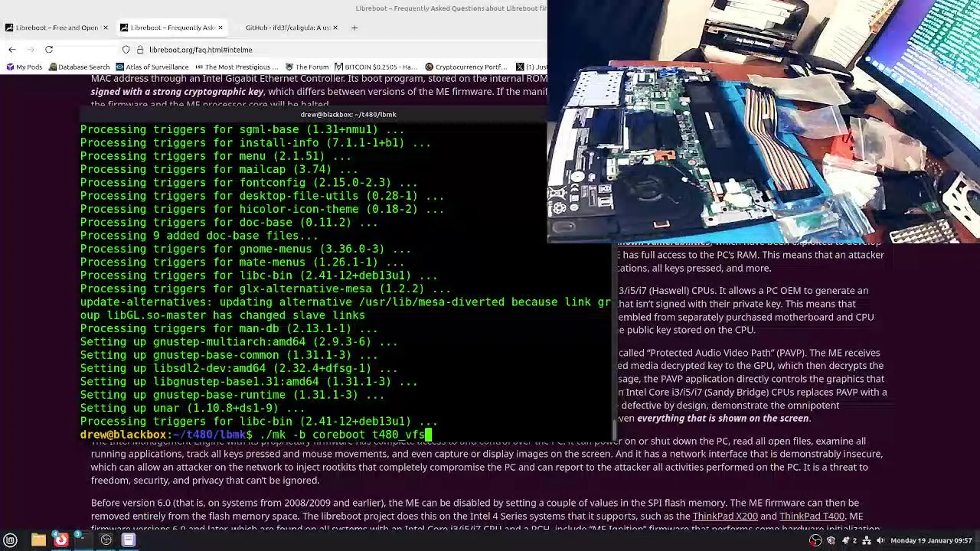Screen dimensions: 980x551
Task: Open a new browser tab
Action: pos(354,28)
